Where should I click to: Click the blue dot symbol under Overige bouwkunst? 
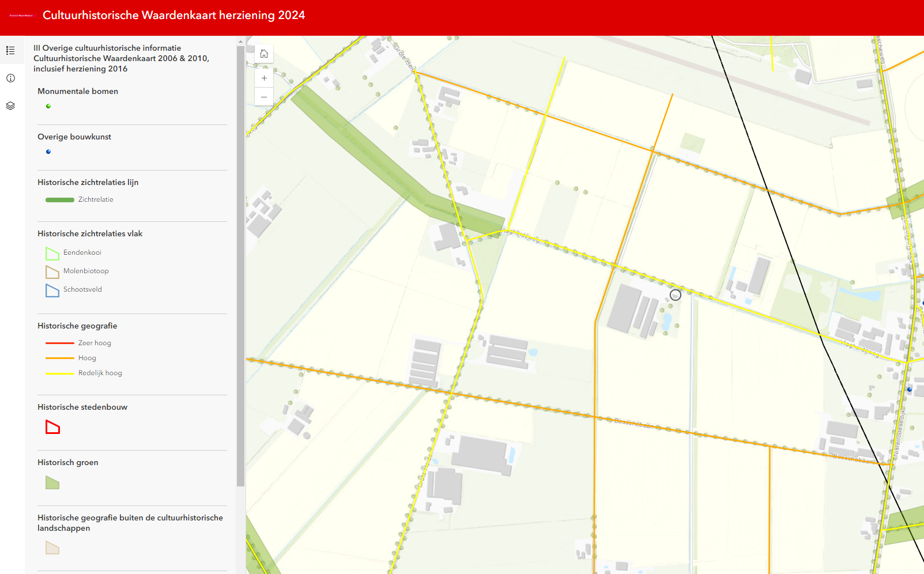pos(48,152)
